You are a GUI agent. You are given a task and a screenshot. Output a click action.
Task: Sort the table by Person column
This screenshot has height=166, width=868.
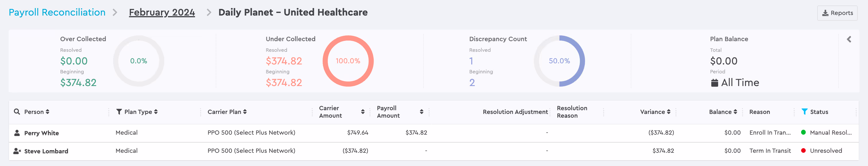[48, 112]
